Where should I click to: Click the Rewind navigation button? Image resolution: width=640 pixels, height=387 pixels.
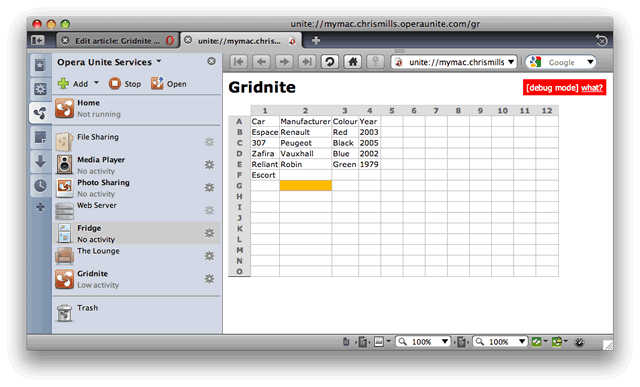tap(239, 62)
